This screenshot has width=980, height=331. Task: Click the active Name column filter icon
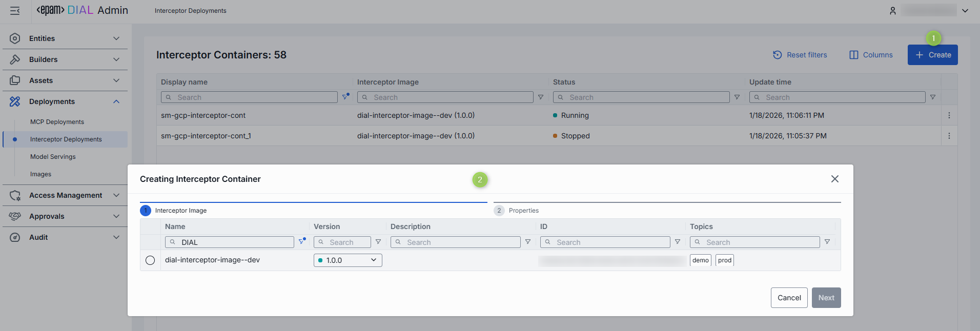pyautogui.click(x=302, y=241)
